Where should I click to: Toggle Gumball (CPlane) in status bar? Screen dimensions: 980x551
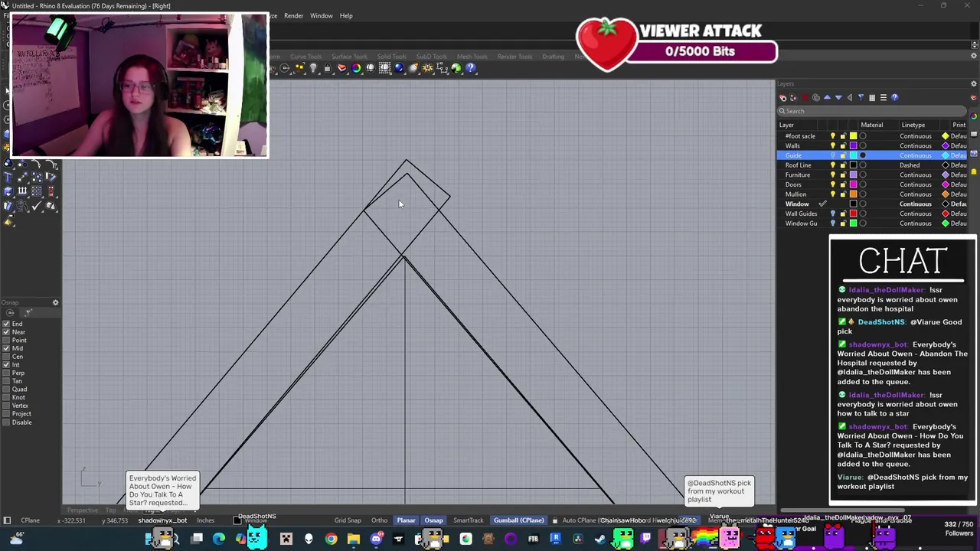[x=518, y=520]
